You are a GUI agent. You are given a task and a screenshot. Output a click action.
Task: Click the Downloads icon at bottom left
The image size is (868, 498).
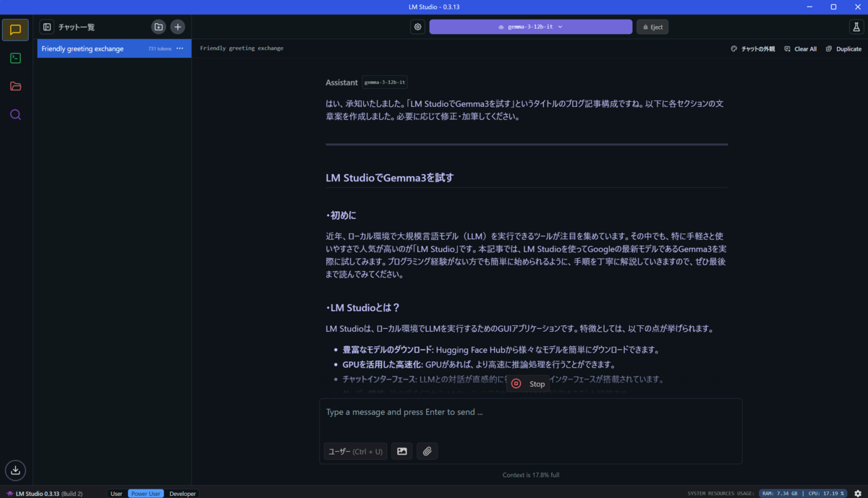pyautogui.click(x=15, y=471)
